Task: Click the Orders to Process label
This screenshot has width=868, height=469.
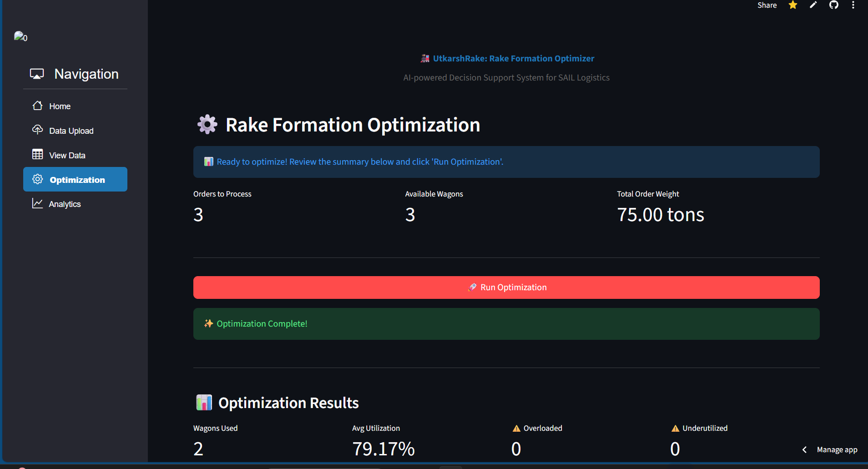Action: pyautogui.click(x=222, y=194)
